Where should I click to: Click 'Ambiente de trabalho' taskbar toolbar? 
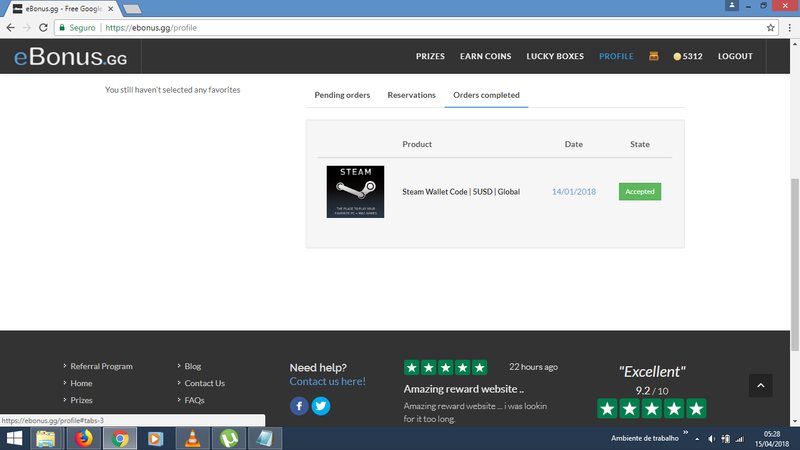click(644, 438)
